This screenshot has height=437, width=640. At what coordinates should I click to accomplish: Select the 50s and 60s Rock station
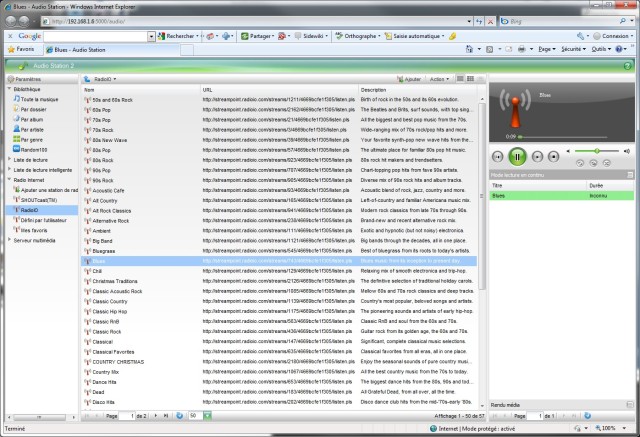click(x=279, y=100)
